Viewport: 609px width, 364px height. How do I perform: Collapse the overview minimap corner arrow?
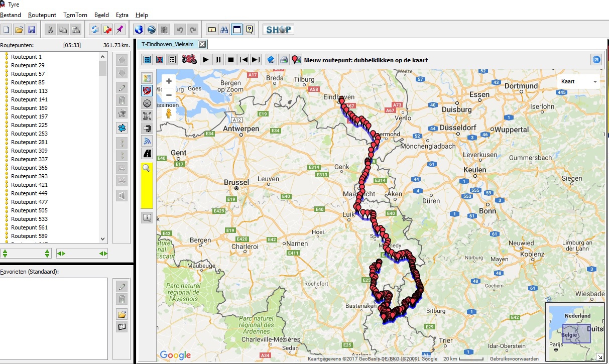tap(599, 356)
